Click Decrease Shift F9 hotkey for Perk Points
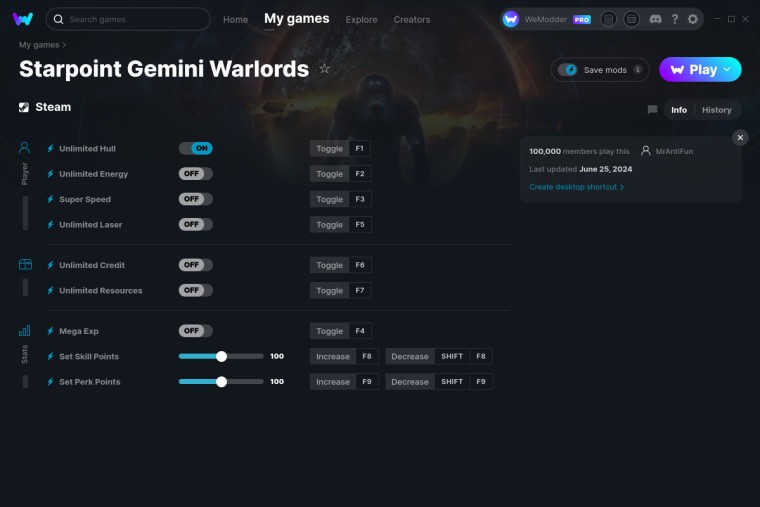Image resolution: width=760 pixels, height=507 pixels. coord(439,381)
